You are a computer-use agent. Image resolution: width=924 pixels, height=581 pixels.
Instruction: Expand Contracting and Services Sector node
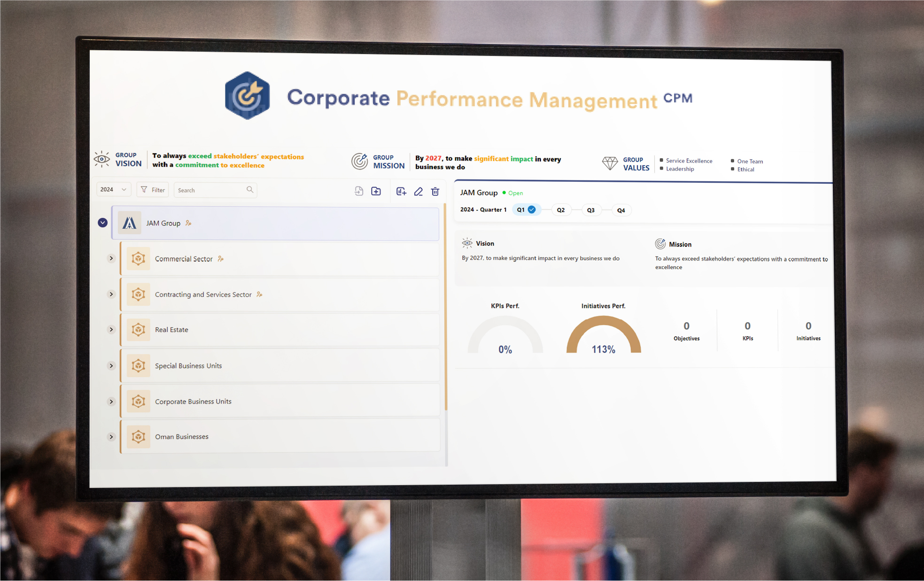pos(111,294)
